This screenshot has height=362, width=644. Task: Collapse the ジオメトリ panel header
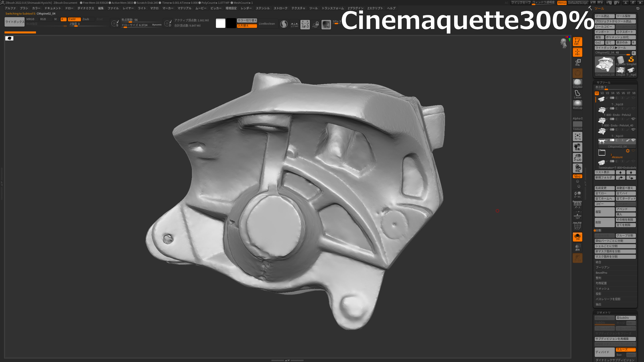[604, 313]
